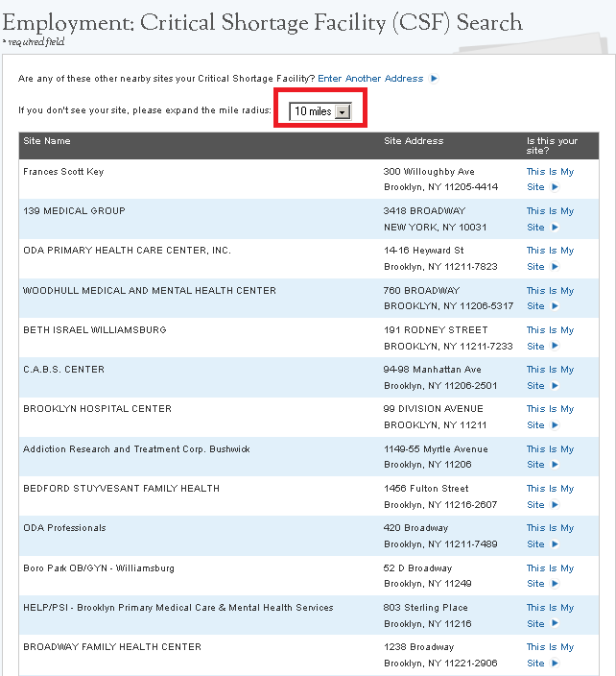Click the site name C.A.B.S. CENTER
Screen dimensions: 616x676
click(63, 370)
